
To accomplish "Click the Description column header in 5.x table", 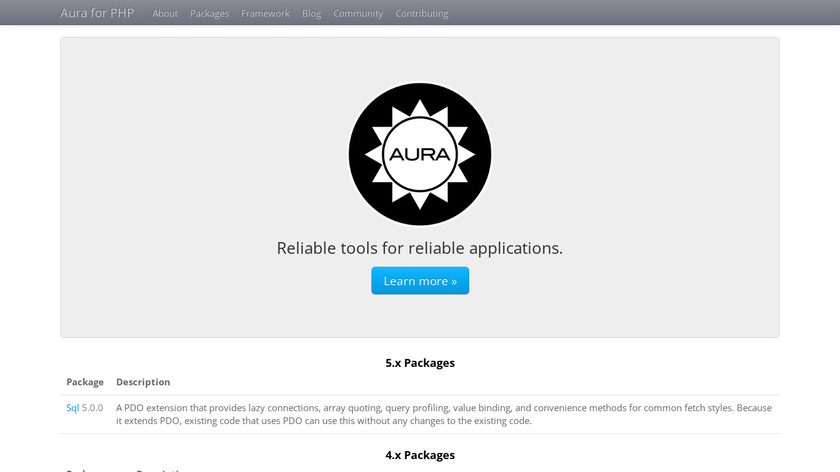I will pyautogui.click(x=143, y=382).
